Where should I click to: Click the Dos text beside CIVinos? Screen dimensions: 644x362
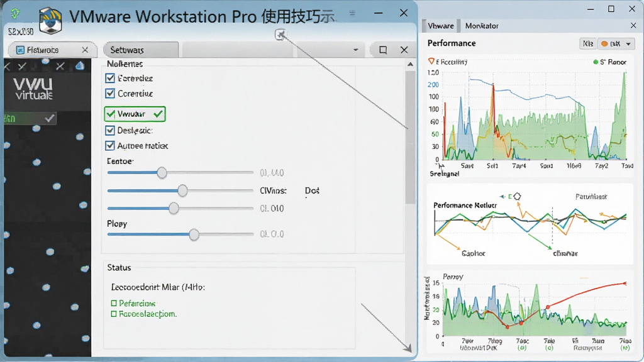(x=312, y=190)
